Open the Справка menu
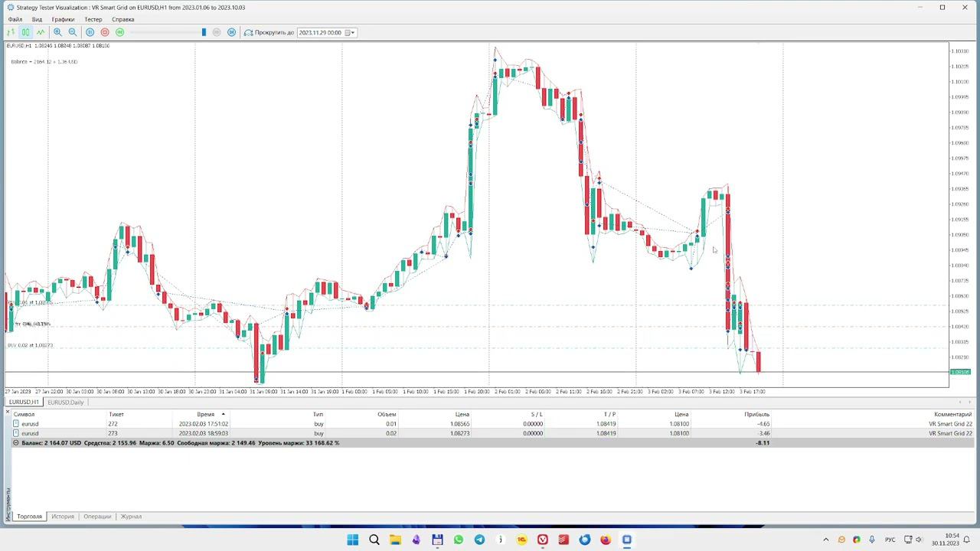The height and width of the screenshot is (551, 980). tap(122, 19)
